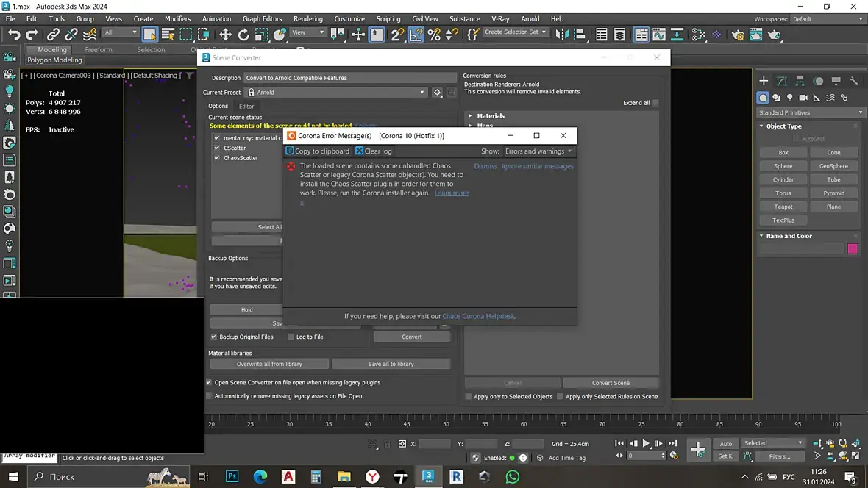Open the Modifiers menu
This screenshot has width=868, height=488.
click(177, 19)
